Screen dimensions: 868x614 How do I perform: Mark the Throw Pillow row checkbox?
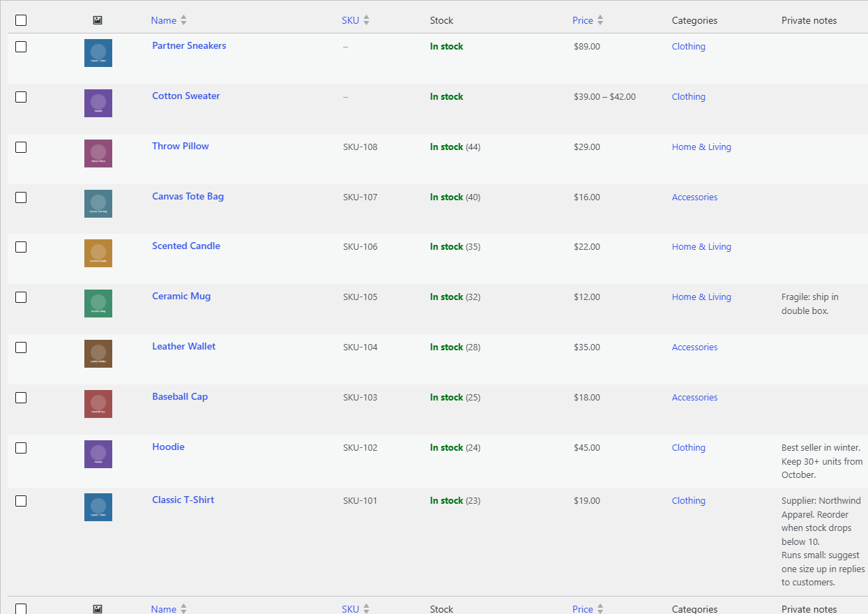[21, 147]
